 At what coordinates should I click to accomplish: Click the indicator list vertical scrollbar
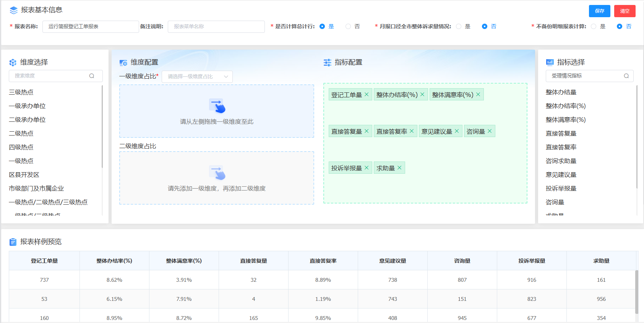tap(637, 137)
